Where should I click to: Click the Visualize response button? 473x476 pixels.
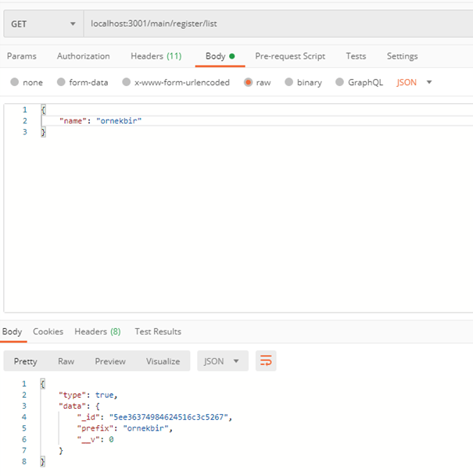(x=163, y=361)
